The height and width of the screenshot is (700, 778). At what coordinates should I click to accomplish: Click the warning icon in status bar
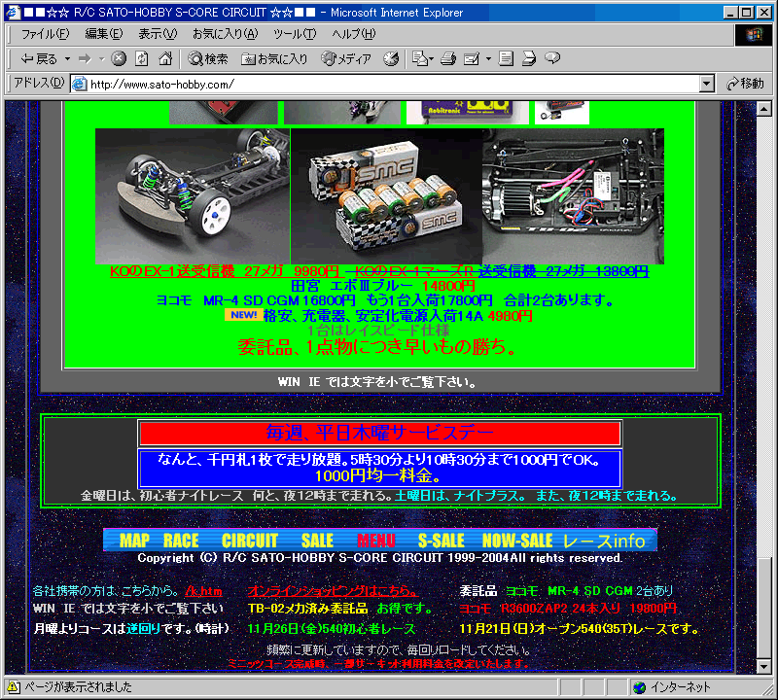13,687
